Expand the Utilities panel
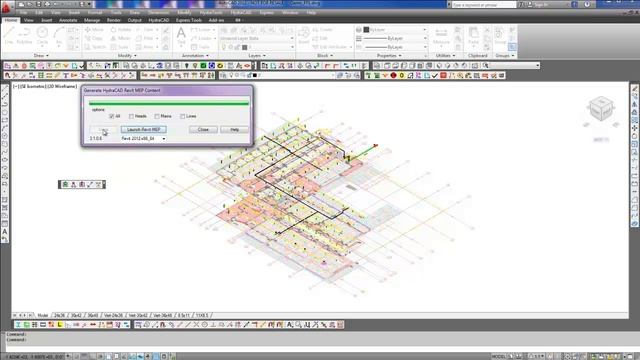This screenshot has width=640, height=360. pos(445,56)
